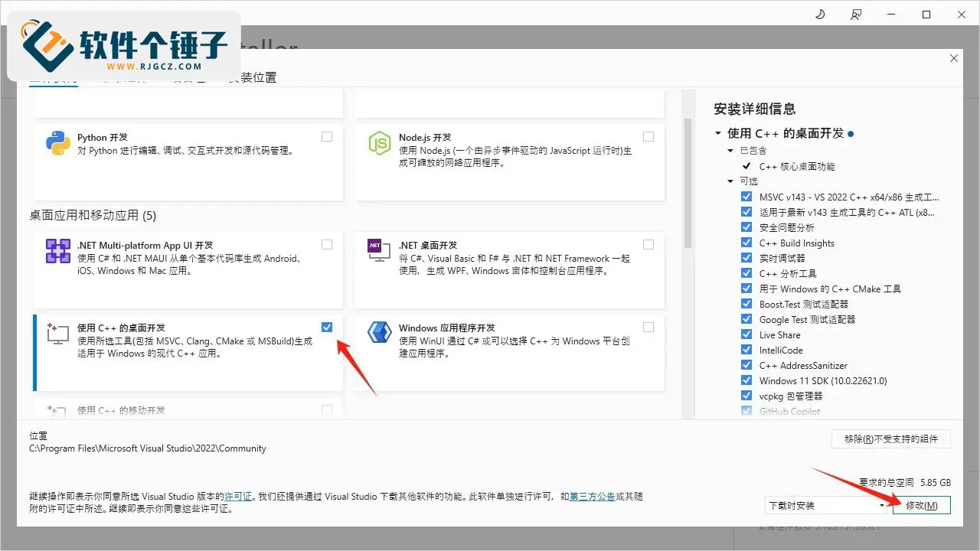This screenshot has width=980, height=551.
Task: Collapse the 已包含 group
Action: pos(731,151)
